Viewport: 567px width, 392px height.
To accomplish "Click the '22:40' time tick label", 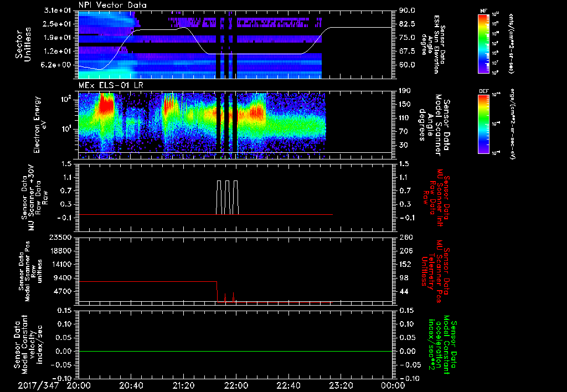I will coord(288,386).
